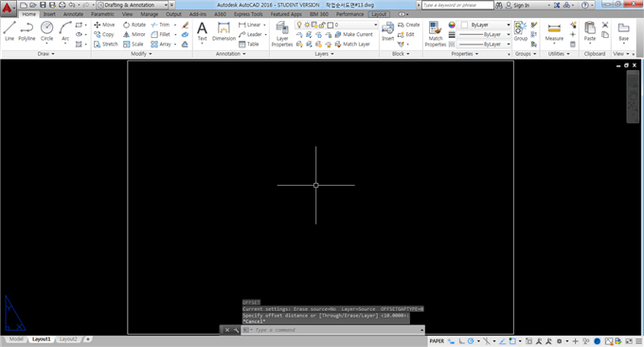Image resolution: width=644 pixels, height=347 pixels.
Task: Open the multiline Text tool
Action: pyautogui.click(x=202, y=31)
